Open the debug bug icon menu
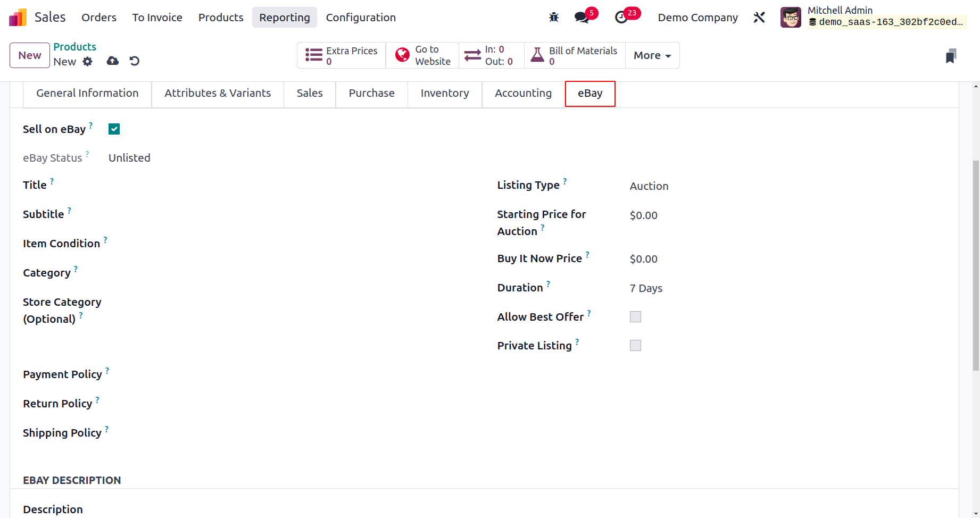This screenshot has width=980, height=518. [x=554, y=18]
